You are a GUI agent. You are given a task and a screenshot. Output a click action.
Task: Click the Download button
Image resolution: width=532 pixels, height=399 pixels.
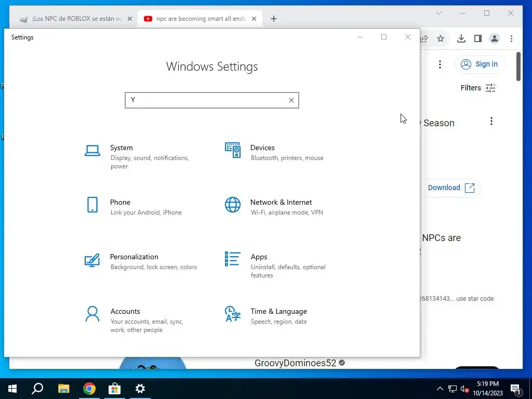[450, 188]
